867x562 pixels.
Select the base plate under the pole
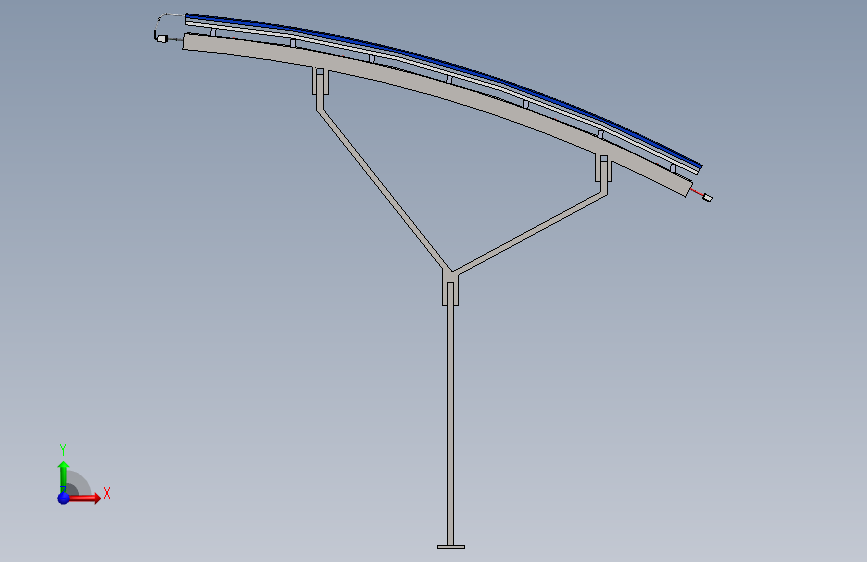tap(451, 547)
